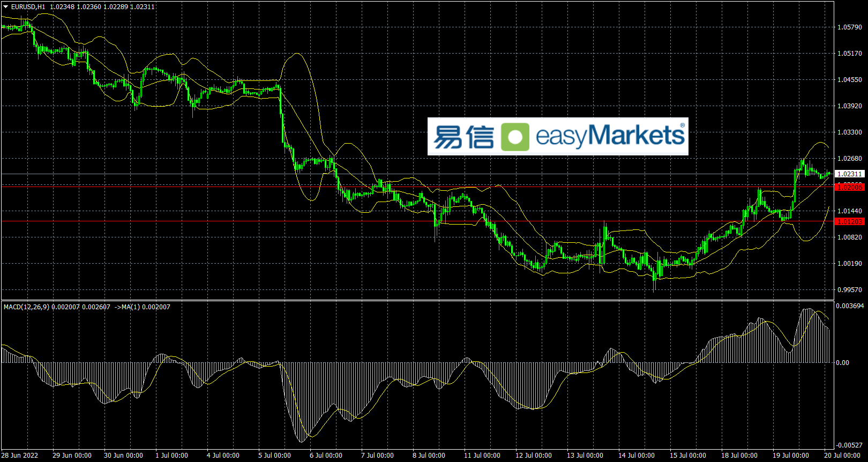Click the 0.99570 price scale label
The image size is (868, 462).
click(x=850, y=290)
